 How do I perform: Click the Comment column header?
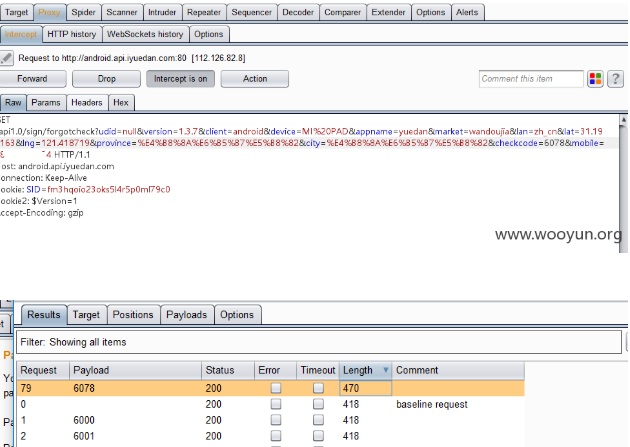(x=458, y=370)
